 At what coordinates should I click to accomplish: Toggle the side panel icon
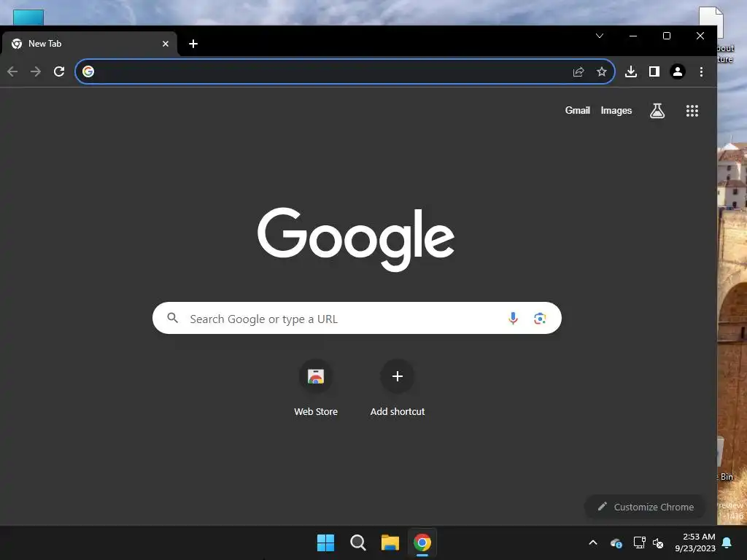[654, 71]
